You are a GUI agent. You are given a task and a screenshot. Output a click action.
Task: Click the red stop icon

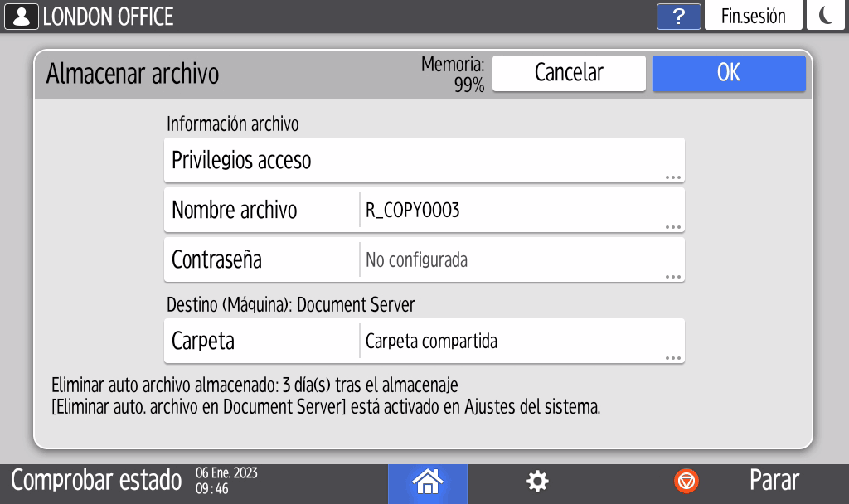(686, 481)
